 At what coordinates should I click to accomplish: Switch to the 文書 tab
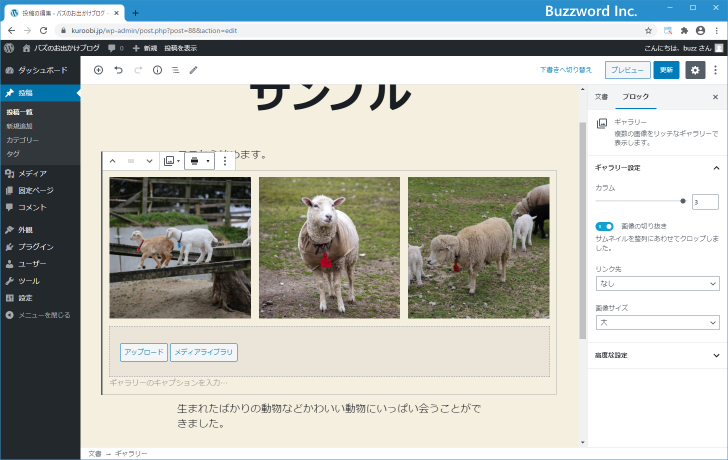tap(601, 97)
